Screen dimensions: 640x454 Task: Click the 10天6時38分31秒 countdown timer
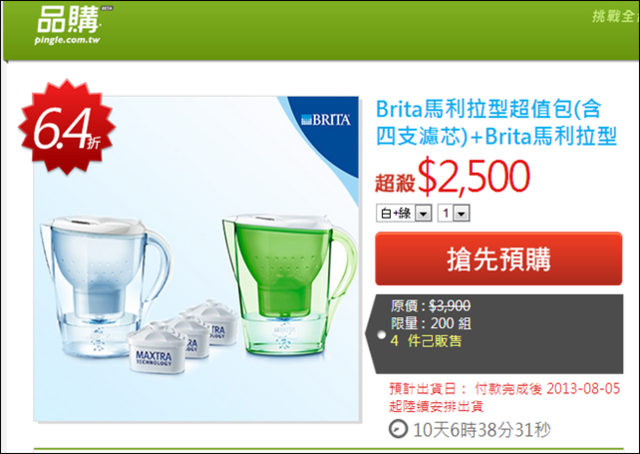point(482,430)
